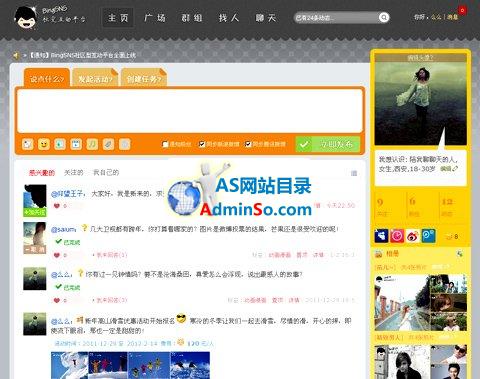Open the 聊天 chat navigation item
Screen dimensions: 480x379
(266, 18)
